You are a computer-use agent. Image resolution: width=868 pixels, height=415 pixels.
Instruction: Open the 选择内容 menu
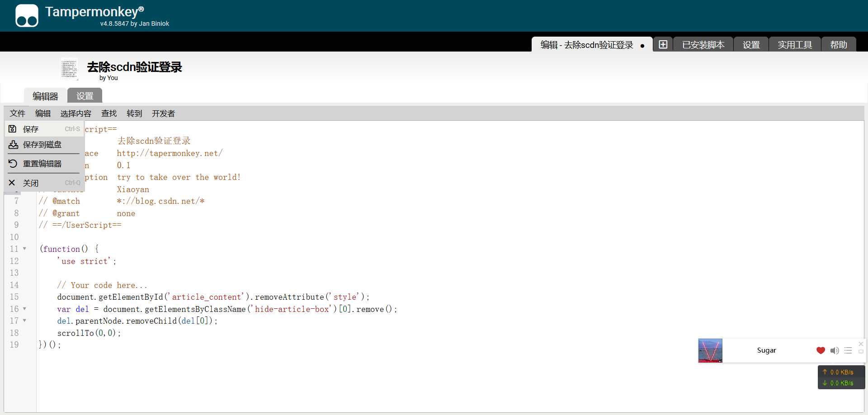pos(76,113)
